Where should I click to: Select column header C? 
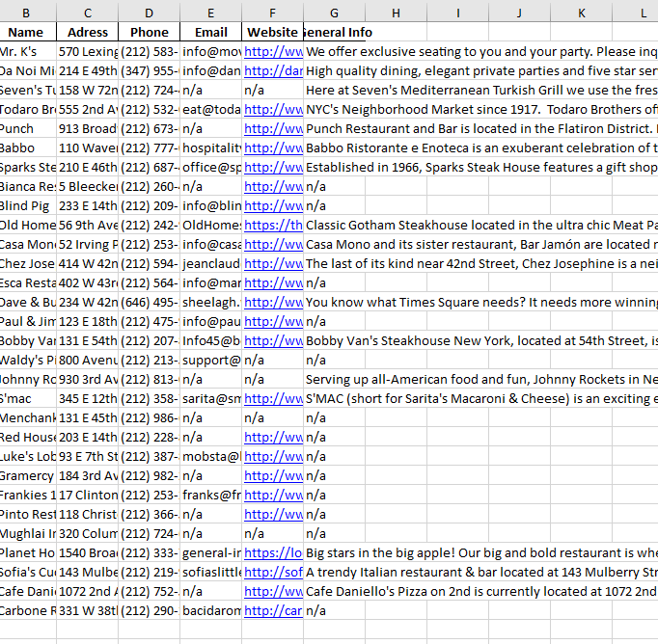[x=87, y=13]
